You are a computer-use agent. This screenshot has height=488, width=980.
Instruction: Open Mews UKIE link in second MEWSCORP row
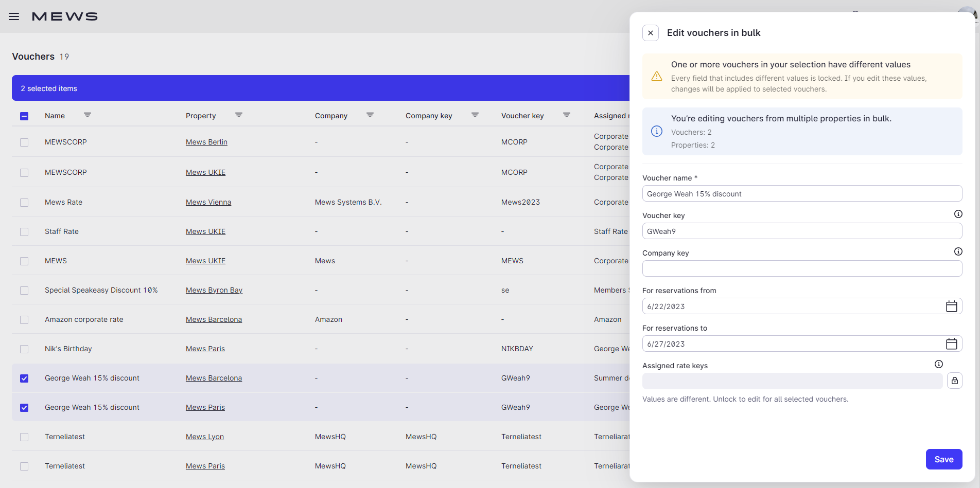pos(205,172)
